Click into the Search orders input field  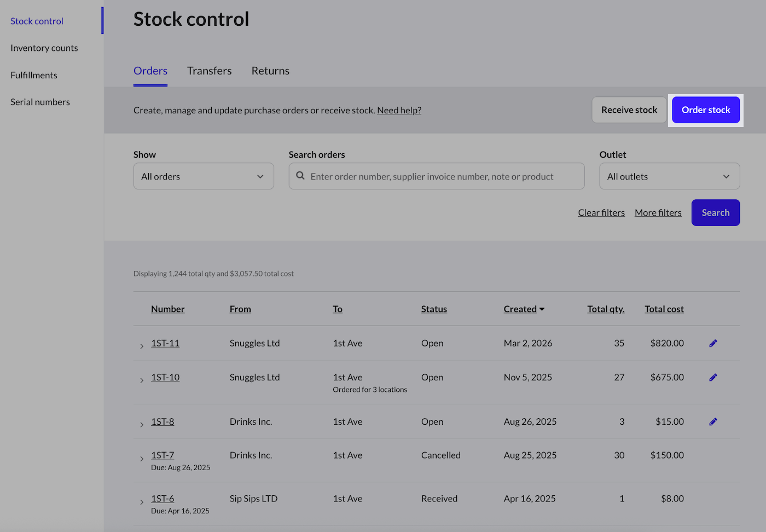(443, 176)
